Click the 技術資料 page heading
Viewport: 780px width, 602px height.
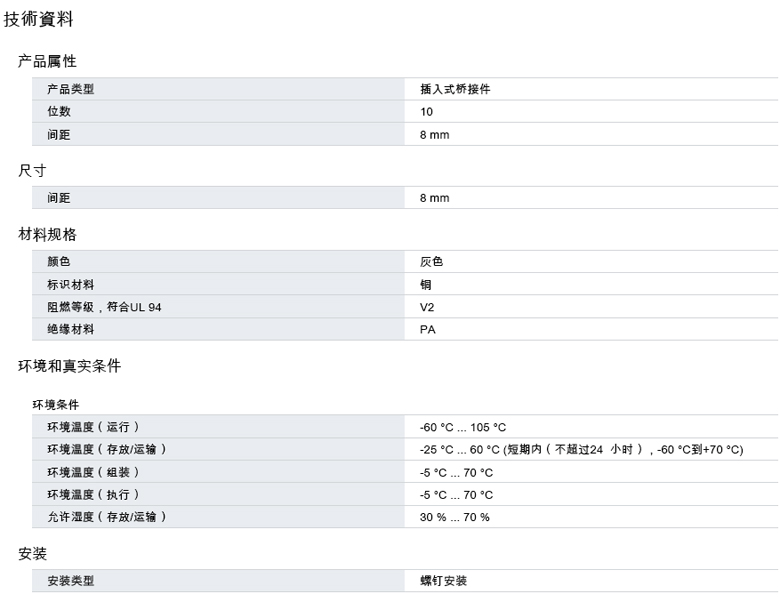click(x=38, y=20)
